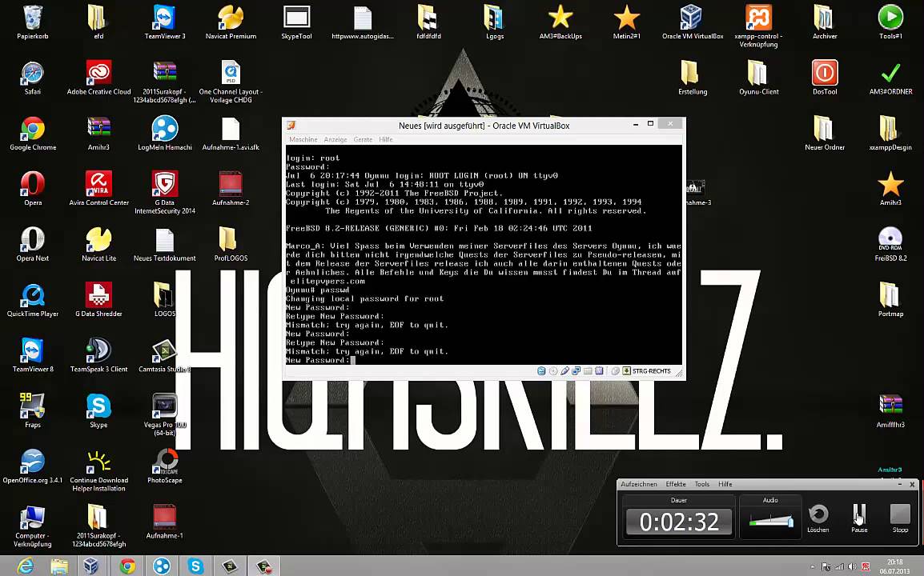
Task: Open File Explorer from the taskbar
Action: pyautogui.click(x=59, y=566)
